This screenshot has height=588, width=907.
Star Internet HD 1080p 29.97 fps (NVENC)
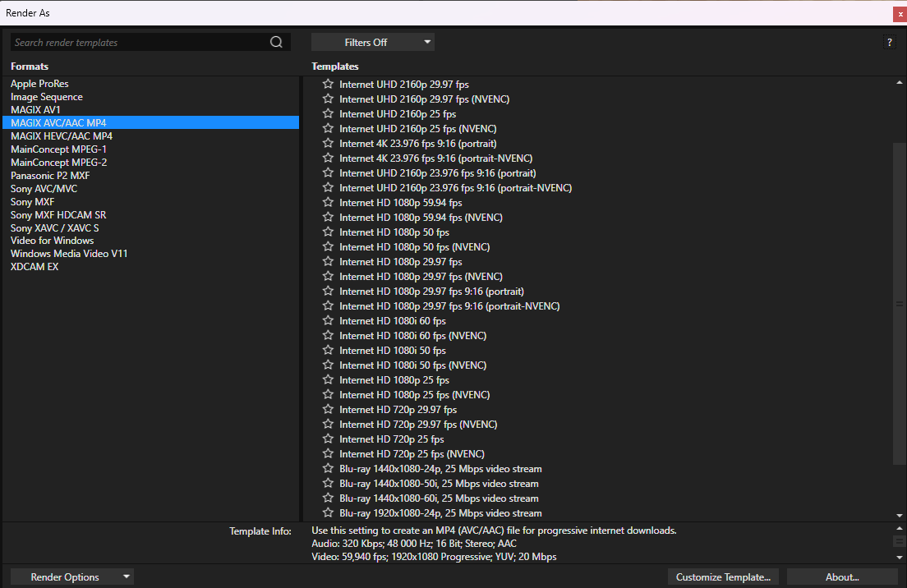328,277
